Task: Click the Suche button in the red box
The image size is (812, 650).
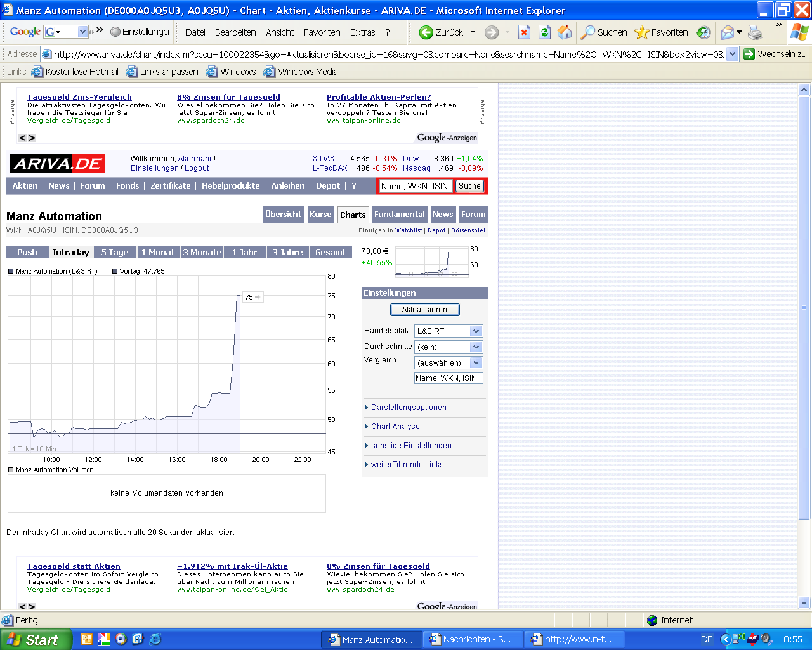Action: [469, 186]
